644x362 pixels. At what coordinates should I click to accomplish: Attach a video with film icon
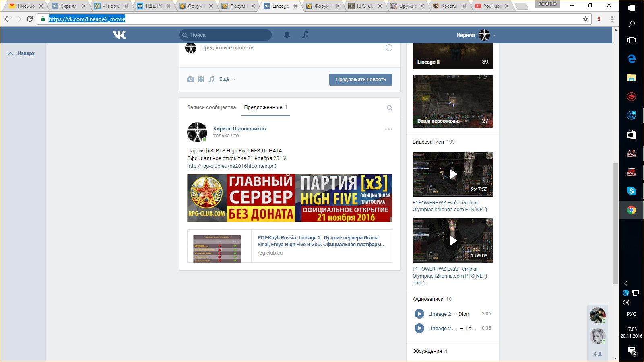coord(201,79)
